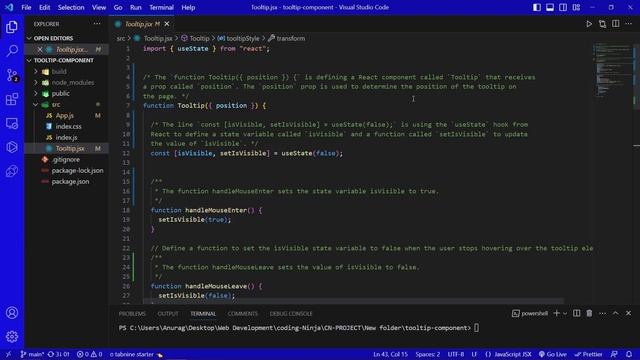Click tooltipStyle in the breadcrumb
This screenshot has height=360, width=640.
(239, 38)
